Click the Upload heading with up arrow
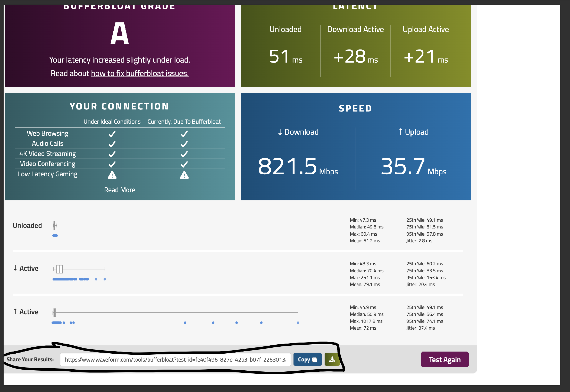570x392 pixels. [x=413, y=132]
